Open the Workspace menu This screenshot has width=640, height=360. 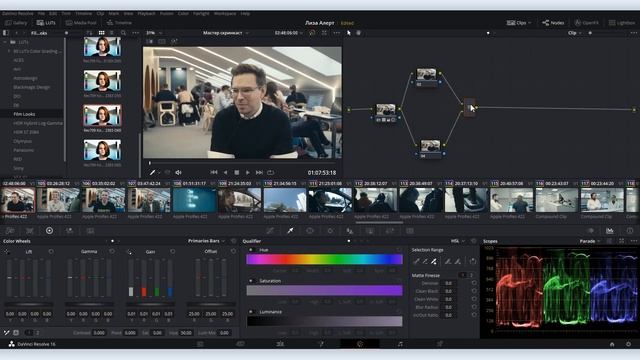coord(225,13)
